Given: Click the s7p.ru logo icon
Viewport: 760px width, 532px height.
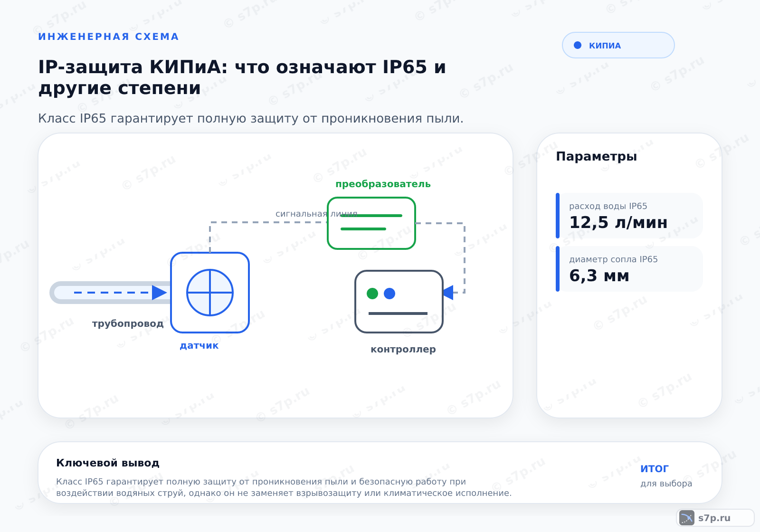Looking at the screenshot, I should pyautogui.click(x=687, y=518).
